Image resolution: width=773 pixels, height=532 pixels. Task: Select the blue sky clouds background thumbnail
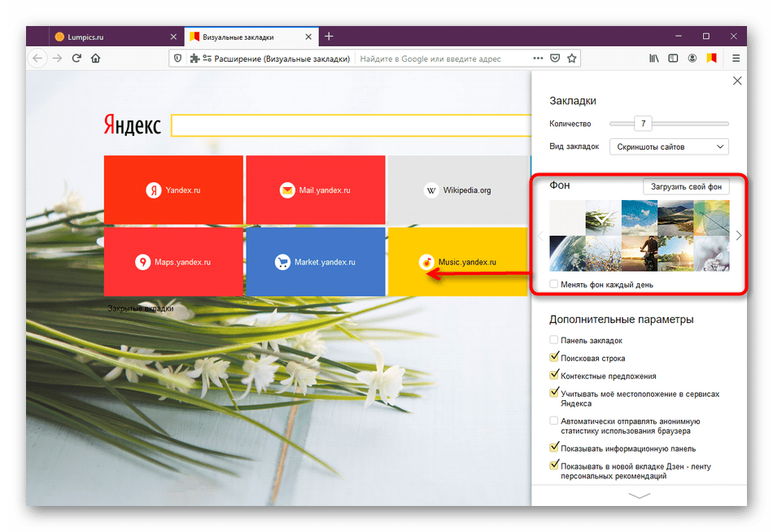pos(640,217)
